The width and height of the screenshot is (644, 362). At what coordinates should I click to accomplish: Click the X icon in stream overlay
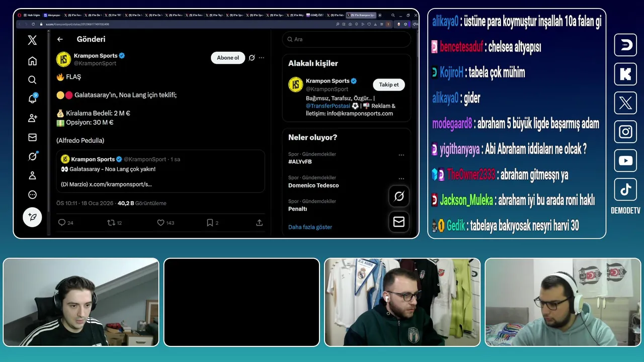[625, 103]
